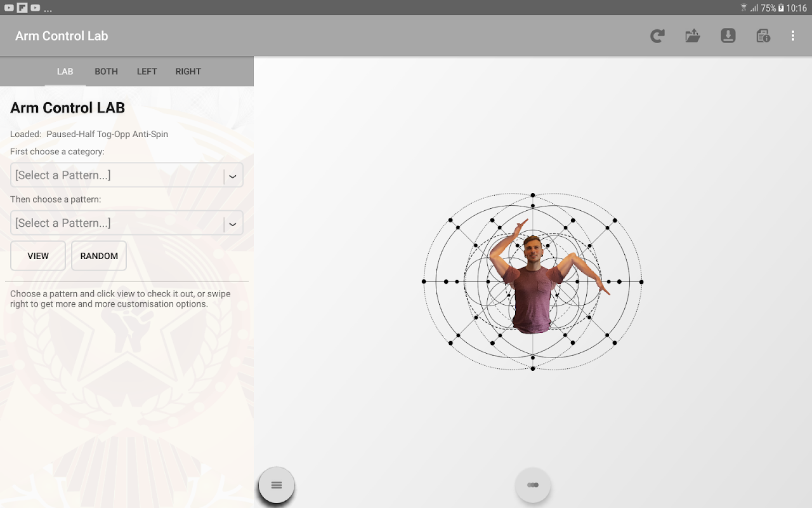Tap the download/save icon
Viewport: 812px width, 508px height.
(x=728, y=36)
